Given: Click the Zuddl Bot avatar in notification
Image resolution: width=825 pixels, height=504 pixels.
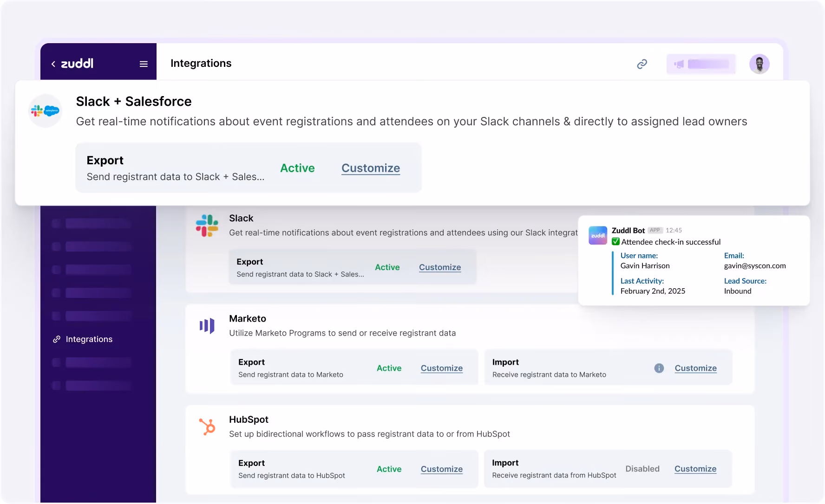Looking at the screenshot, I should [598, 235].
